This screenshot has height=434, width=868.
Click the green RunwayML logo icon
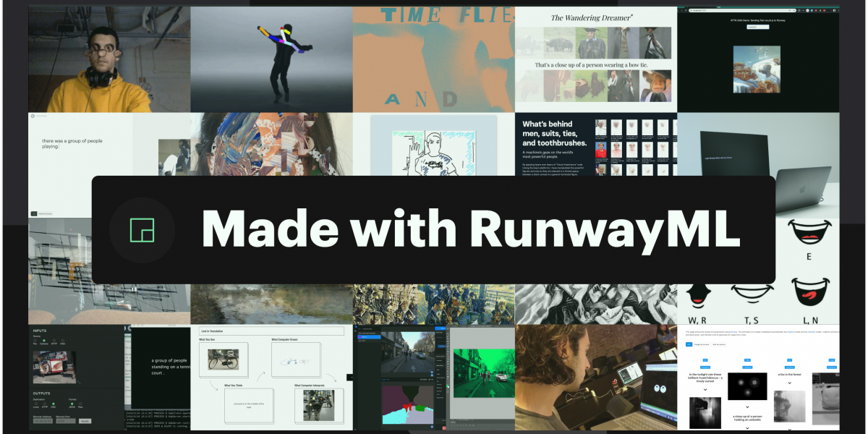(142, 229)
